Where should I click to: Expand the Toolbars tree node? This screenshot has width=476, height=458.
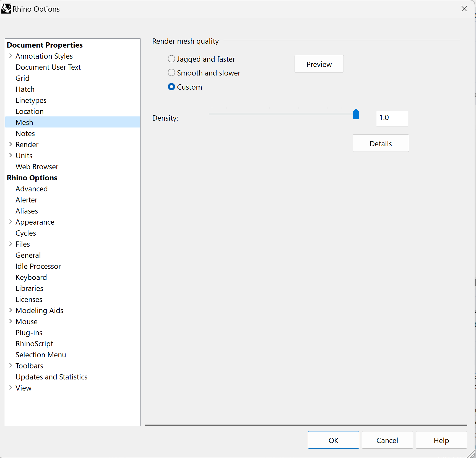click(11, 366)
